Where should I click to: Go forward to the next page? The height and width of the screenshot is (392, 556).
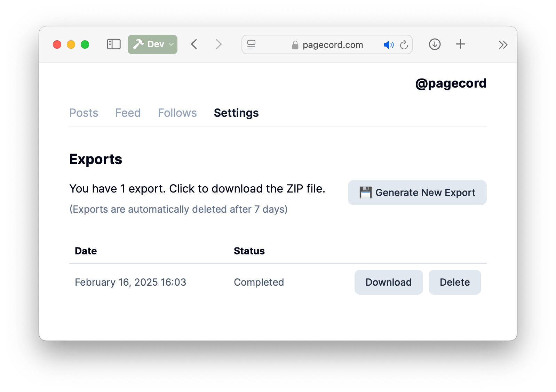tap(219, 44)
